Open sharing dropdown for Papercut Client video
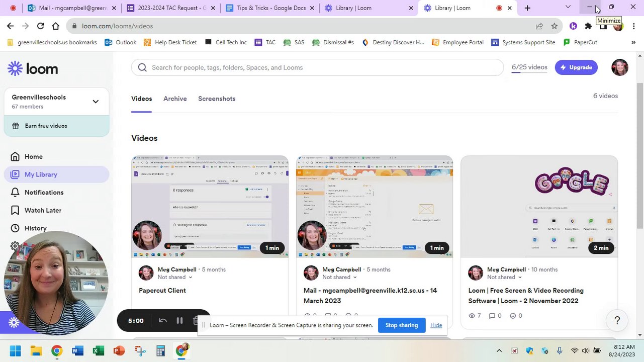The height and width of the screenshot is (362, 644). 174,277
